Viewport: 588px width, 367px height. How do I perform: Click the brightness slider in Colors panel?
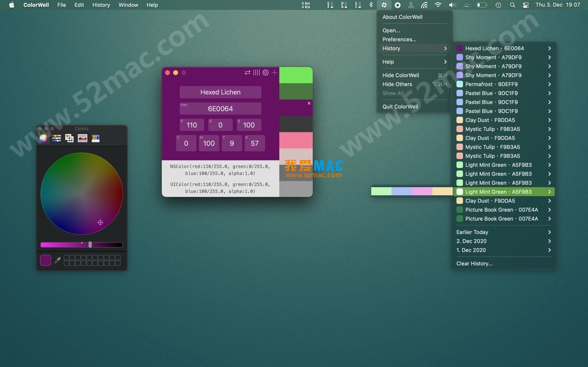(82, 245)
